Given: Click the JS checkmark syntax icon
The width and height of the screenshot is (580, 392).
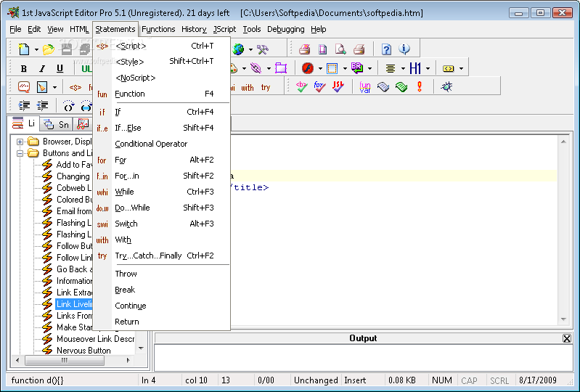Looking at the screenshot, I should pos(338,87).
